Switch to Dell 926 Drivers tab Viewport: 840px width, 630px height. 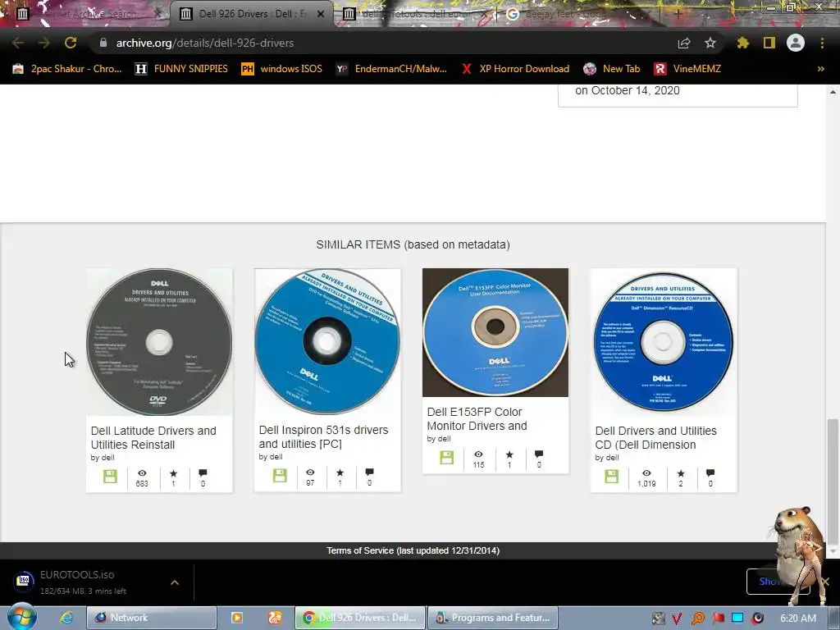tap(252, 14)
